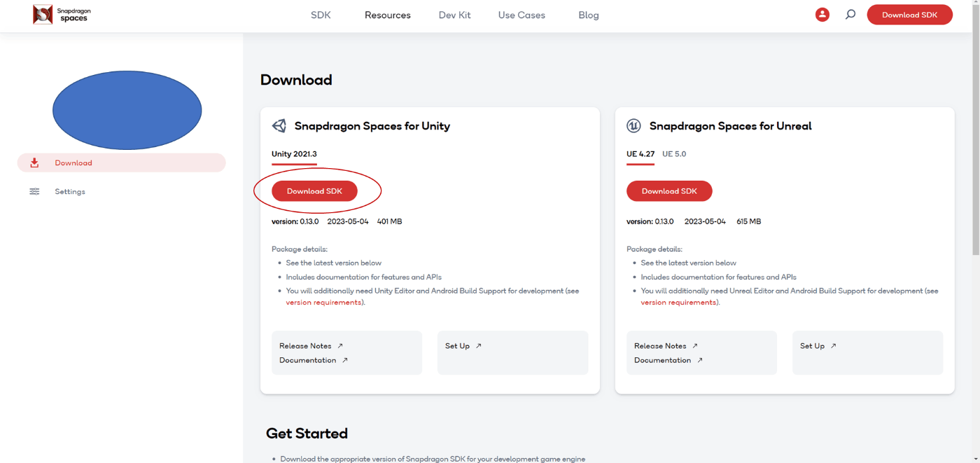The image size is (980, 463).
Task: Click Snapdragon Spaces for Unreal heading
Action: coord(730,126)
